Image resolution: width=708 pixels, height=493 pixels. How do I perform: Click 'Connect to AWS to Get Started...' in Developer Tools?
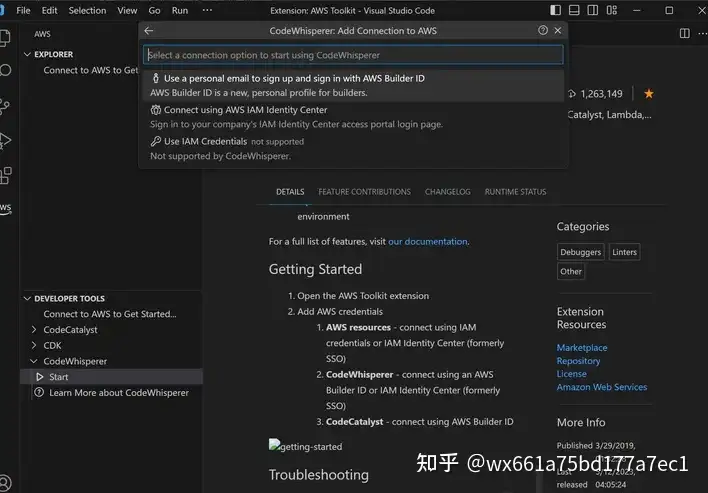point(110,314)
